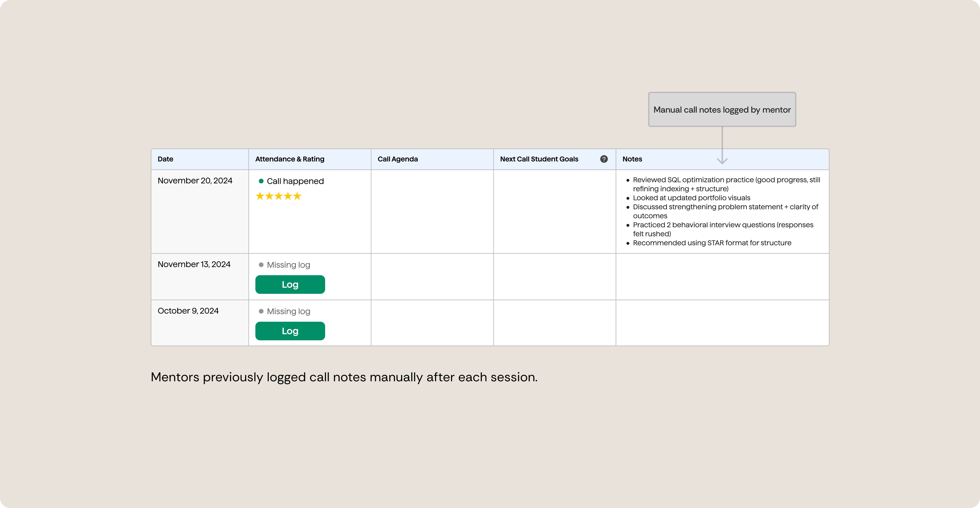The image size is (980, 508).
Task: Select the Call Agenda column header
Action: click(432, 159)
